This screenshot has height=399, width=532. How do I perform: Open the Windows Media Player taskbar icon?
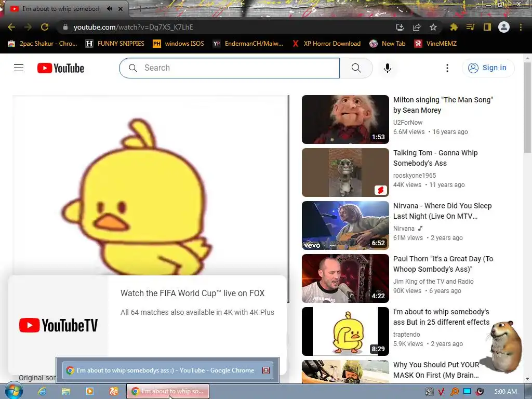coord(89,391)
